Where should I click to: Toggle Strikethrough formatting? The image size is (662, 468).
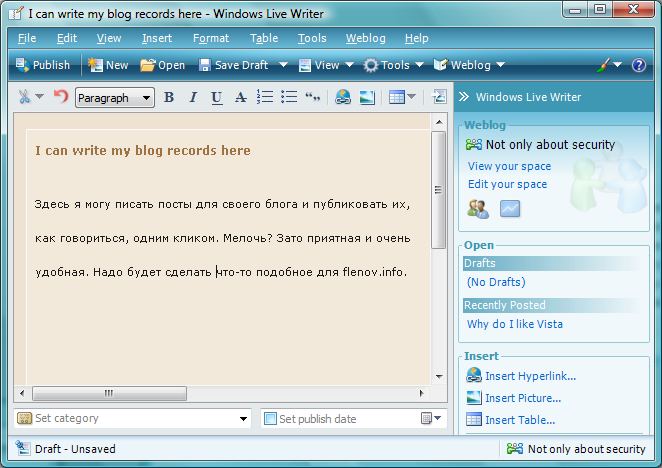[241, 98]
